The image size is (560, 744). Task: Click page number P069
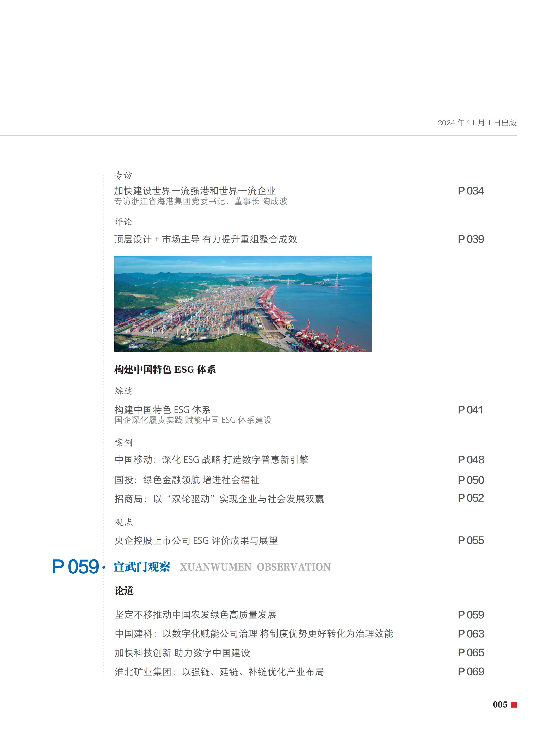click(x=471, y=672)
